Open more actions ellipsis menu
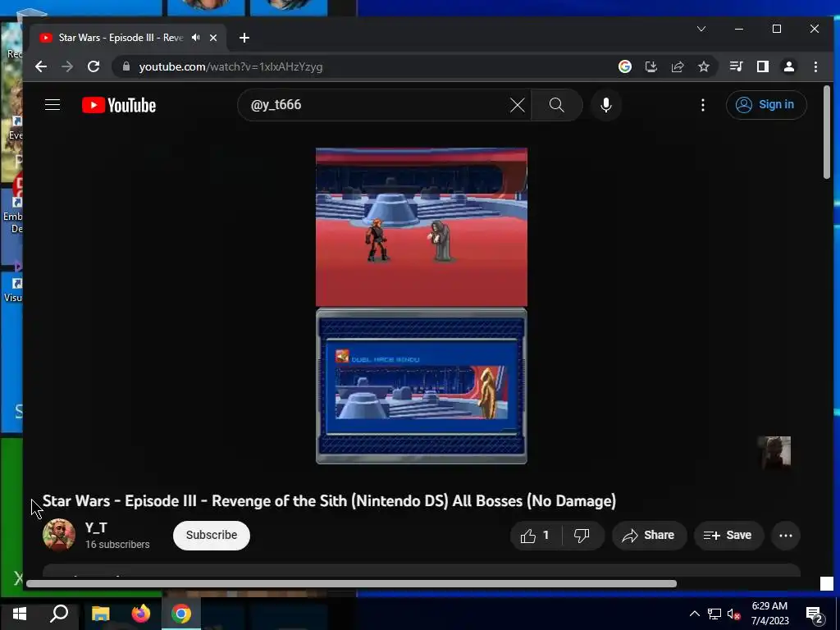 (785, 535)
